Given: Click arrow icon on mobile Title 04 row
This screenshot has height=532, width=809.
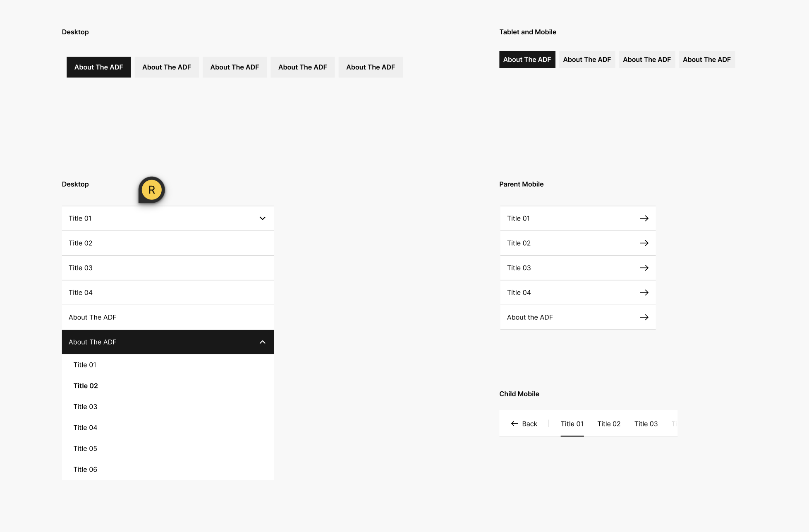Looking at the screenshot, I should [644, 292].
